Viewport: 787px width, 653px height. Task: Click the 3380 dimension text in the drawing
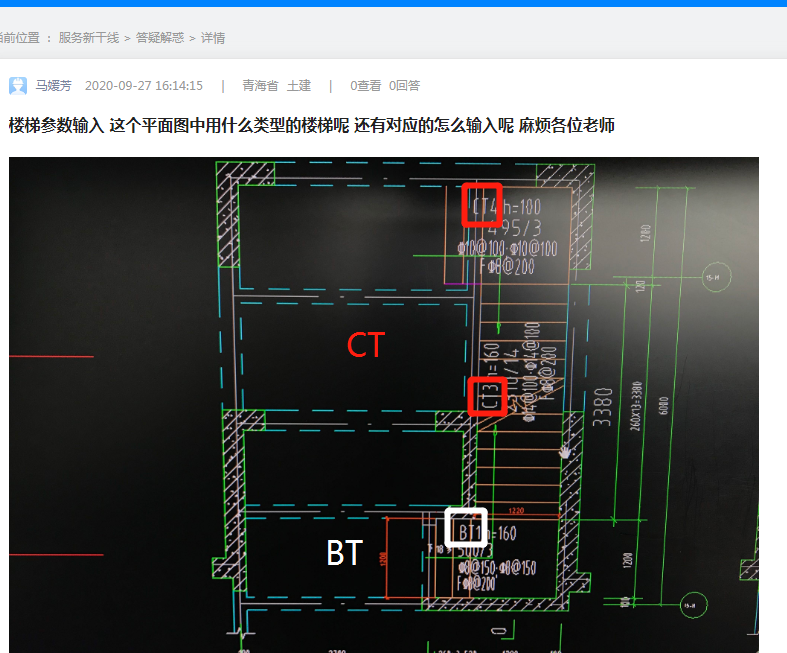(x=602, y=407)
